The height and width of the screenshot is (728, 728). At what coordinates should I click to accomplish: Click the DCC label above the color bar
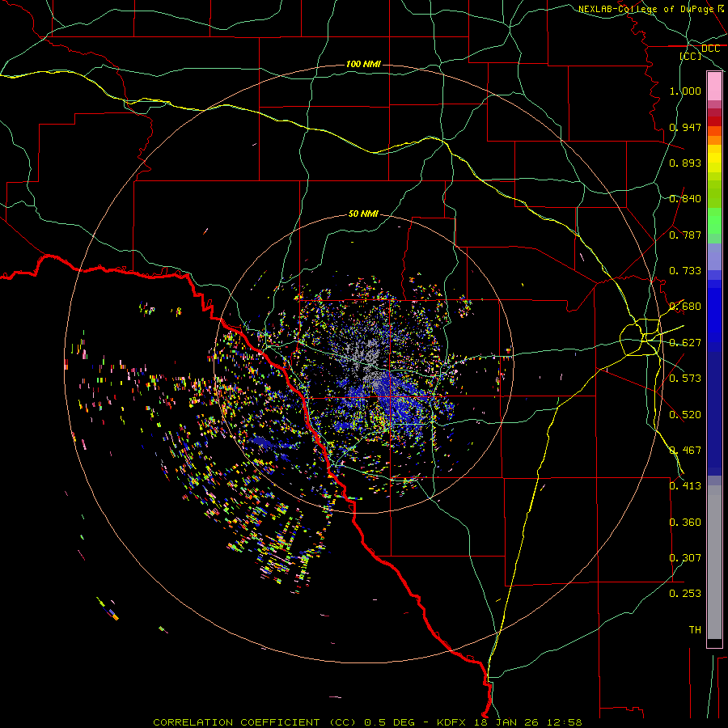tap(710, 49)
